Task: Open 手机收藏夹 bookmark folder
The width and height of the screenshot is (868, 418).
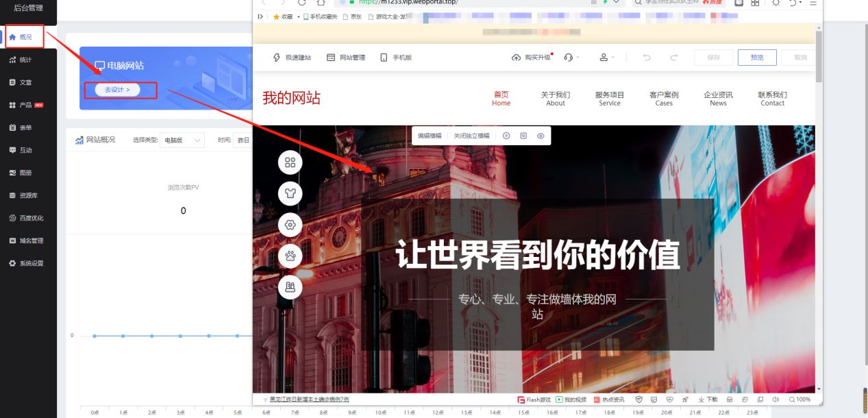Action: [321, 16]
